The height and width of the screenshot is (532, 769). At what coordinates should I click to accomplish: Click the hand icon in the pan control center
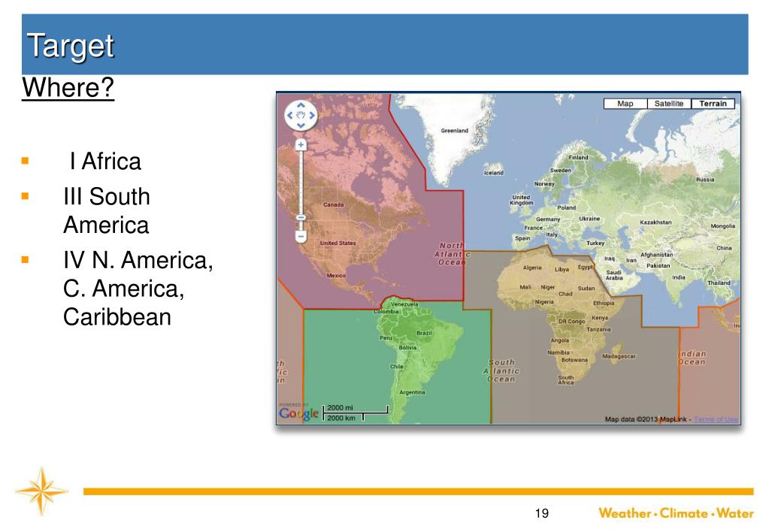pos(301,116)
